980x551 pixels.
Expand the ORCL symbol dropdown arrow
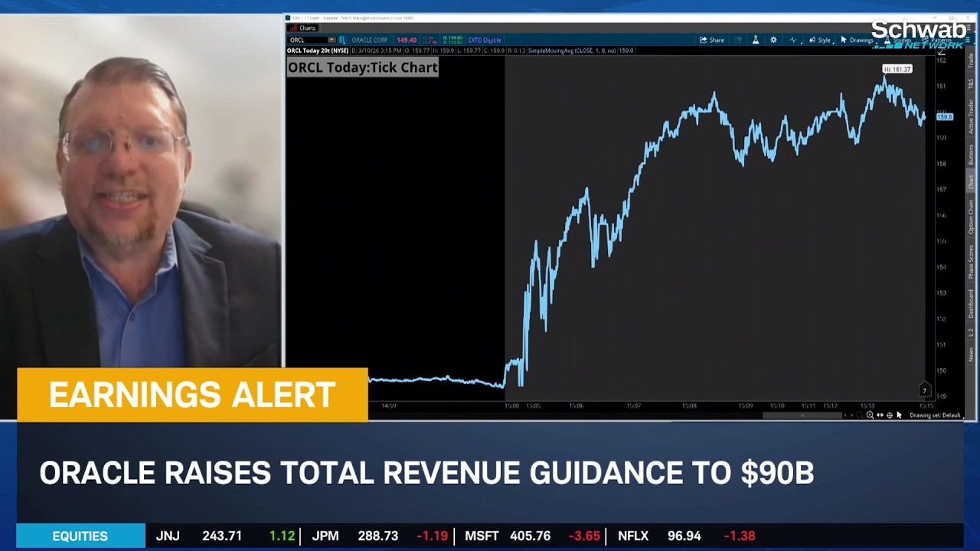(x=332, y=40)
